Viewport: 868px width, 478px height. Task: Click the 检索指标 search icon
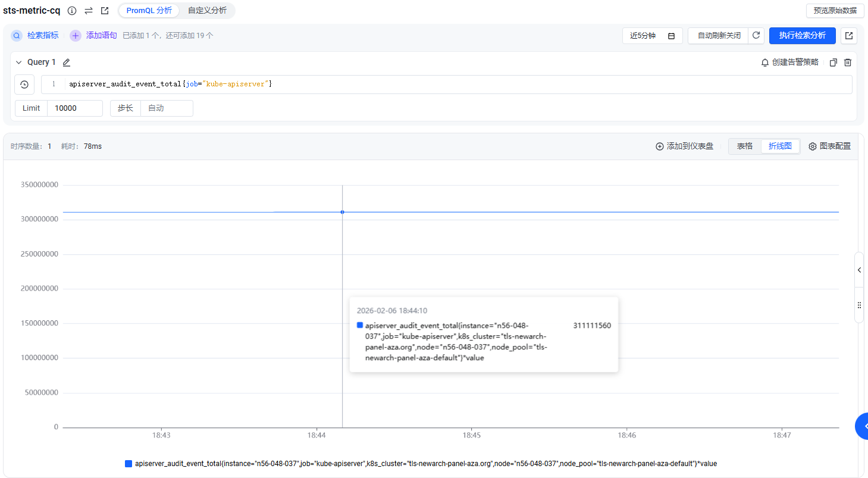[x=17, y=36]
